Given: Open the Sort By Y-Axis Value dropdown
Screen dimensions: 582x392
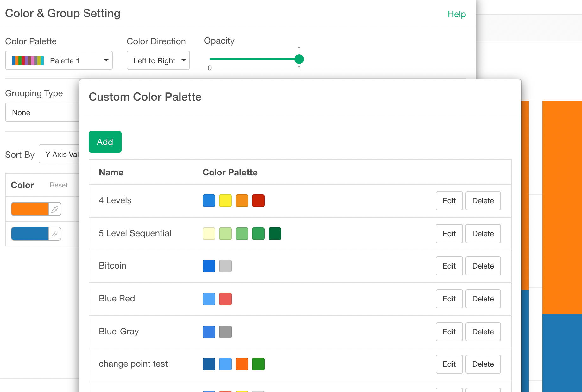Looking at the screenshot, I should pyautogui.click(x=59, y=154).
